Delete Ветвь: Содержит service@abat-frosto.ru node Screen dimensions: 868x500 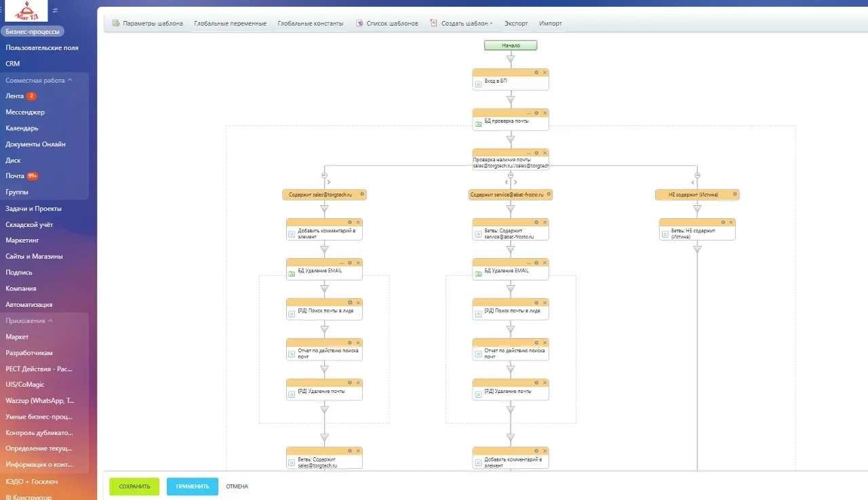(x=545, y=222)
